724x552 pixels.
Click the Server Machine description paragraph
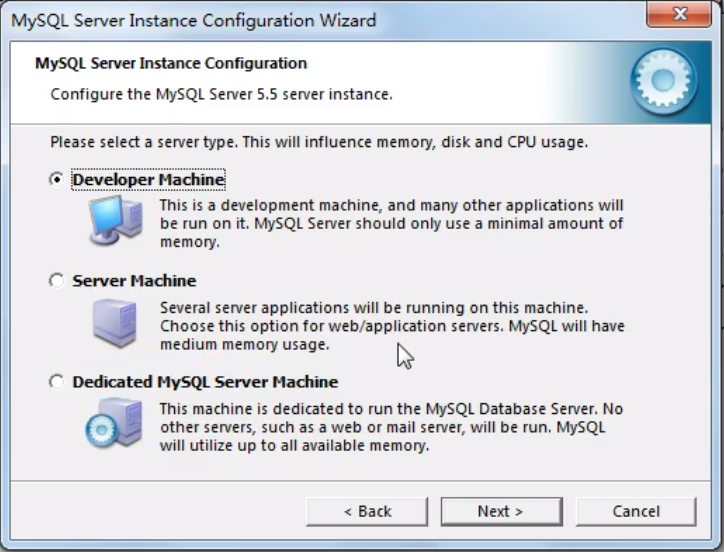tap(392, 326)
